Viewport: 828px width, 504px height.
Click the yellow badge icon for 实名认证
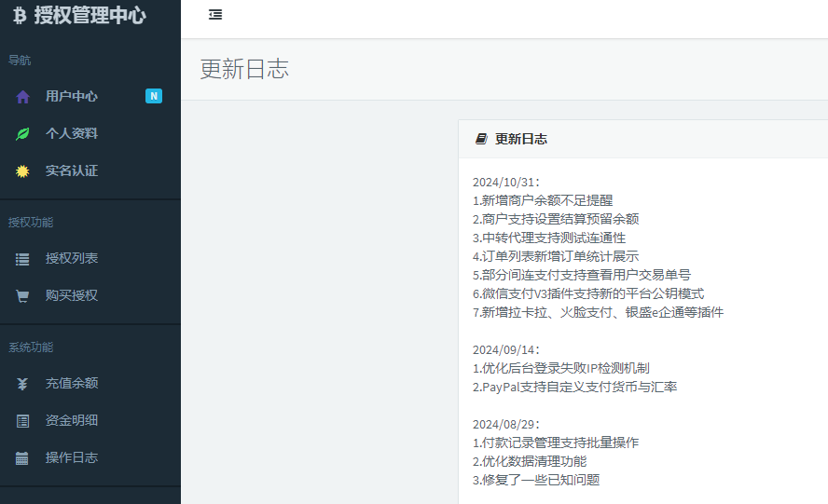22,171
